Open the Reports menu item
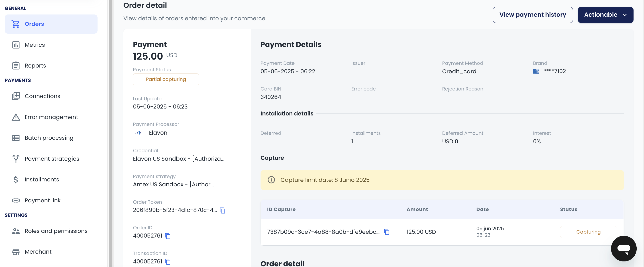 [35, 66]
